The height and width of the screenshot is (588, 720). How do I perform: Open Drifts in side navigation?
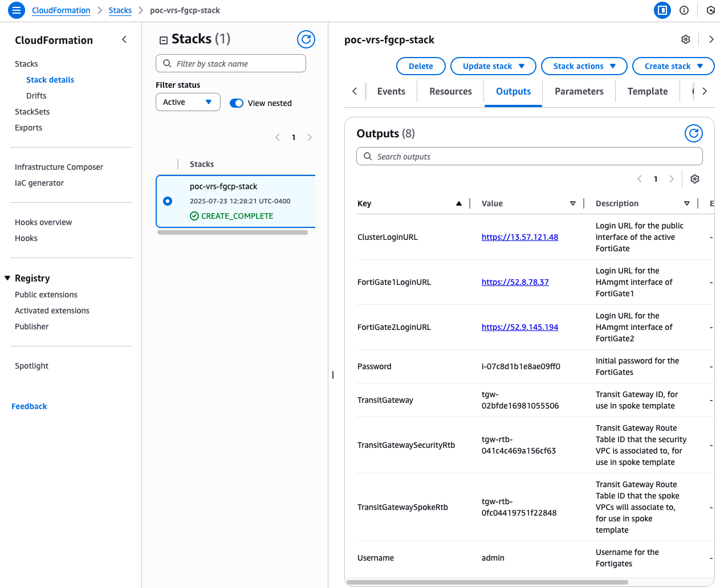click(36, 96)
